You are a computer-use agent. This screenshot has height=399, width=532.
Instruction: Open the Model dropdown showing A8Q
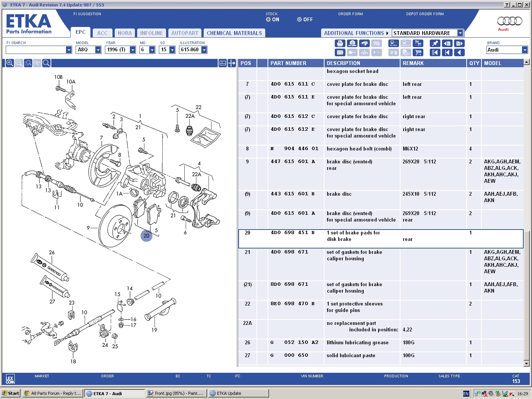click(98, 50)
